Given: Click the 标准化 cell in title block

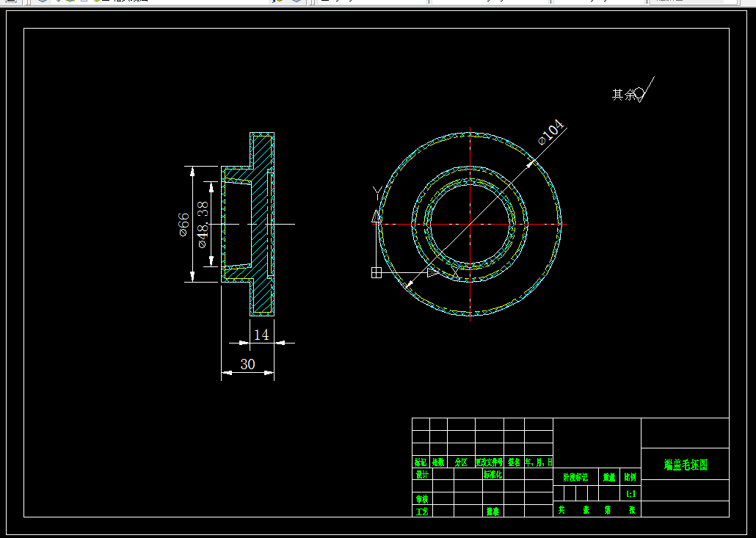Looking at the screenshot, I should coord(493,474).
